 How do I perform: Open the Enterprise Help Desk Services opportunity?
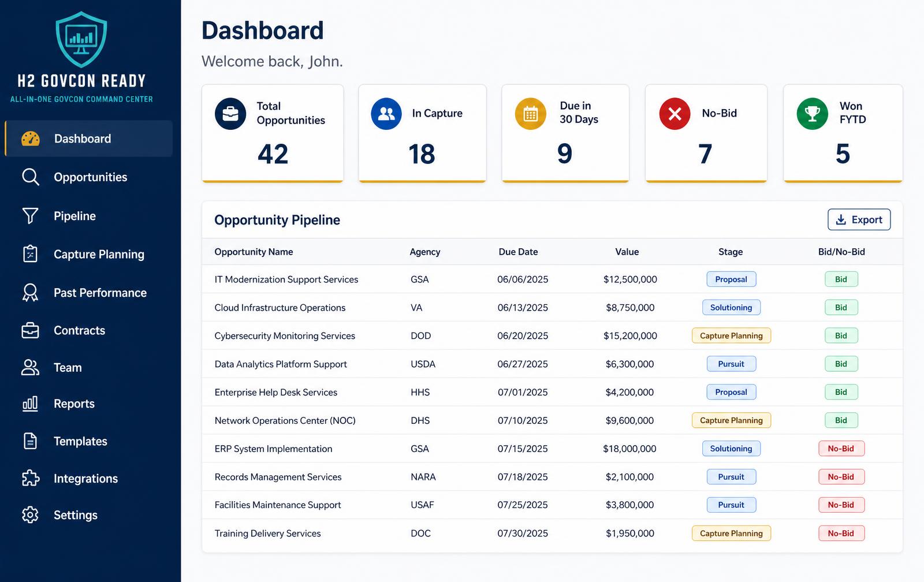coord(276,393)
